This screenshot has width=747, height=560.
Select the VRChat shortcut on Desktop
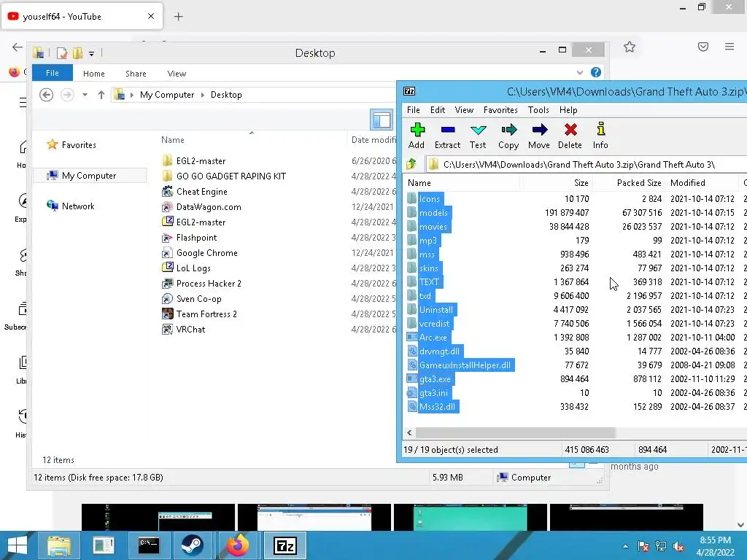point(190,329)
